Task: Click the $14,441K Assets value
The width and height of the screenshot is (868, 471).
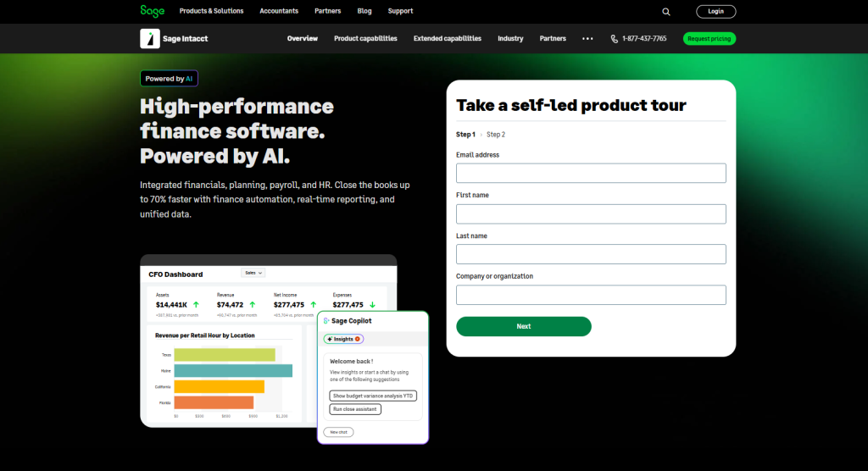Action: pyautogui.click(x=171, y=305)
